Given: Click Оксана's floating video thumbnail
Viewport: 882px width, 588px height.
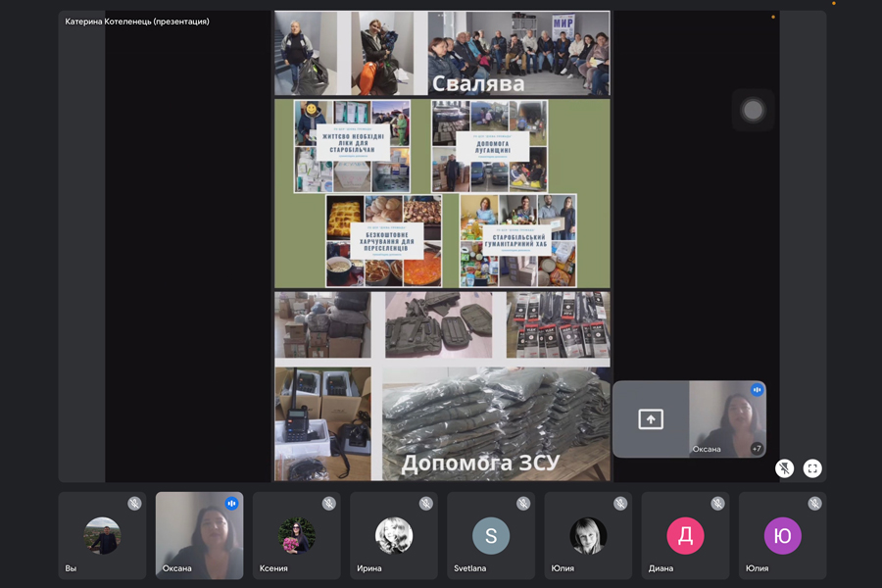Looking at the screenshot, I should pyautogui.click(x=727, y=419).
